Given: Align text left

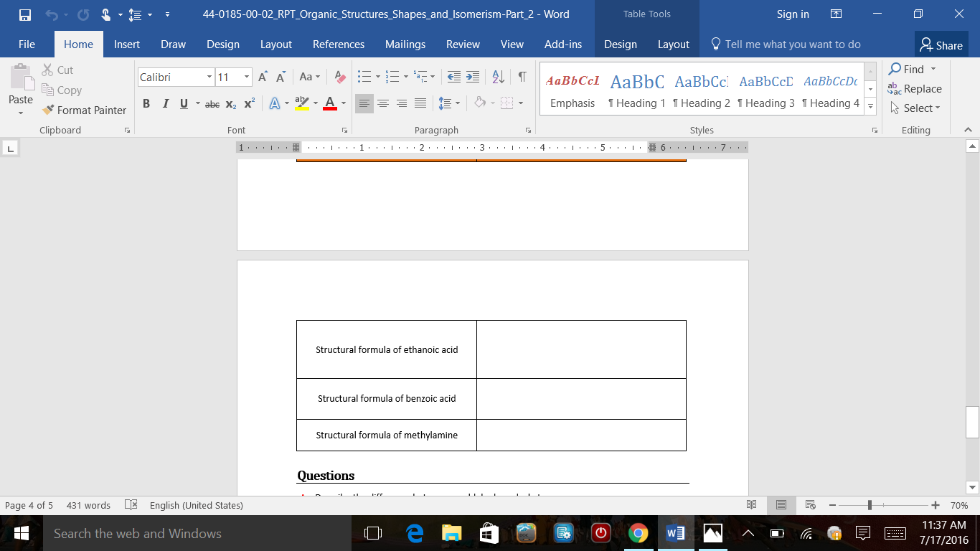Looking at the screenshot, I should tap(364, 103).
